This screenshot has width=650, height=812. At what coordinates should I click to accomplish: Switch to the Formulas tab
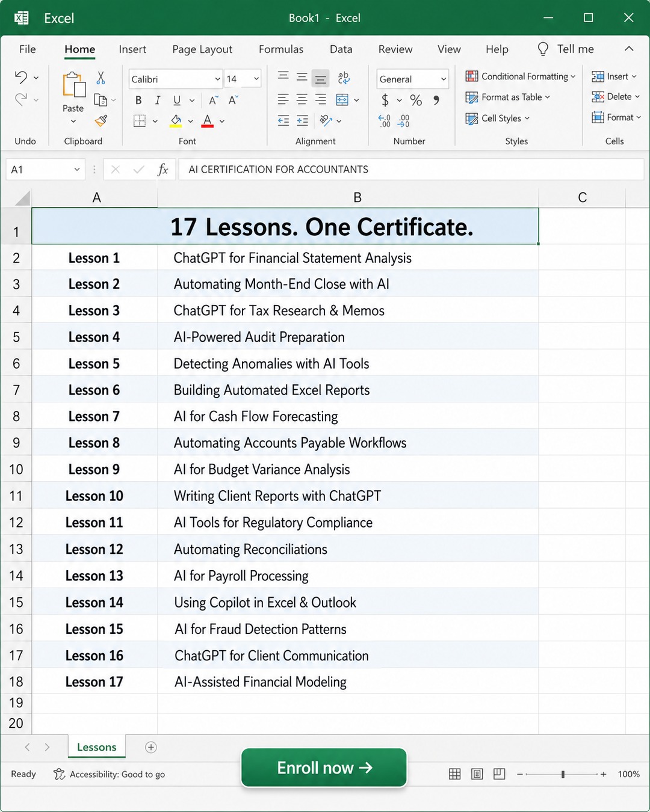281,49
